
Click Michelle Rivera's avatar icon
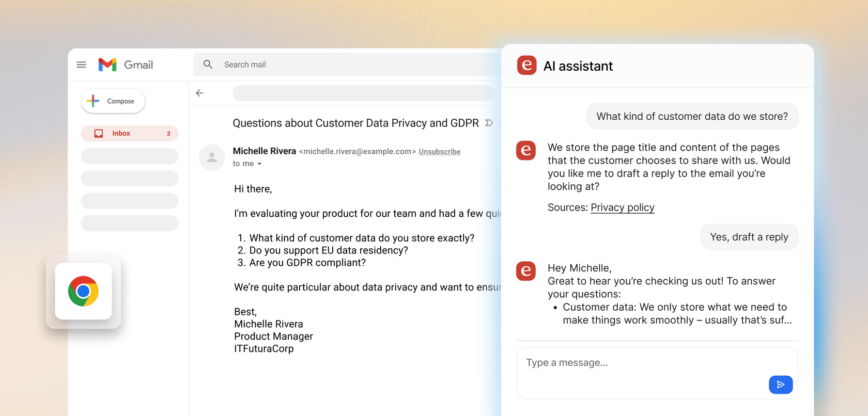pyautogui.click(x=212, y=157)
